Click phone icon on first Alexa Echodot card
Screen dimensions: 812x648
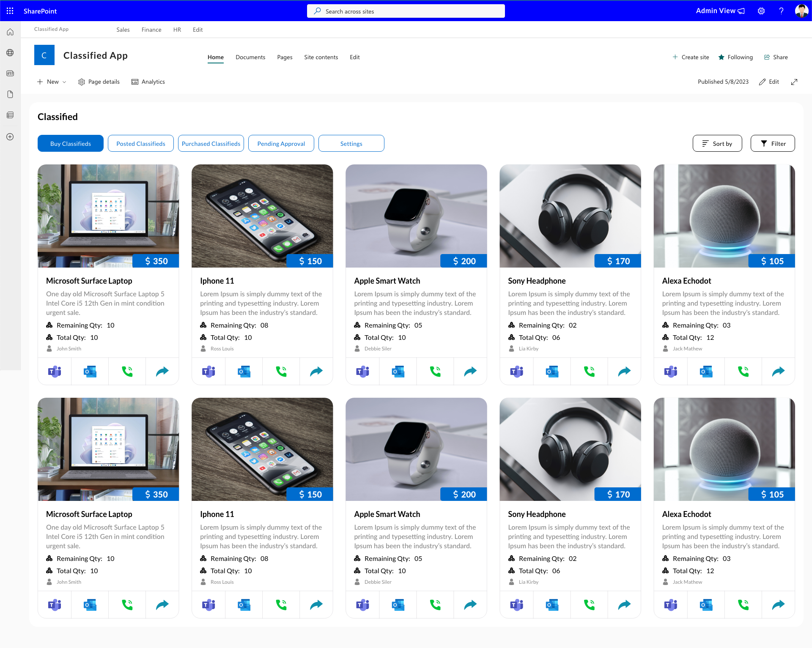point(743,372)
